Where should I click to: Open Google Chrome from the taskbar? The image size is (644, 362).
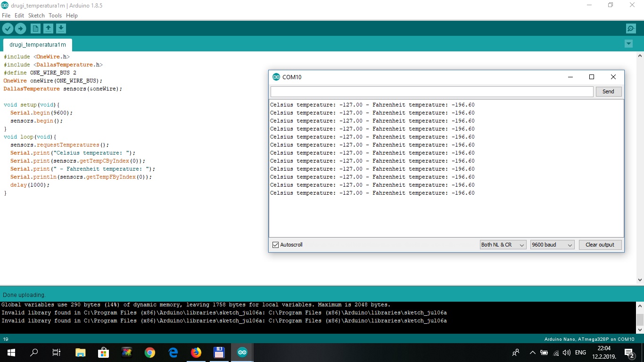tap(150, 353)
